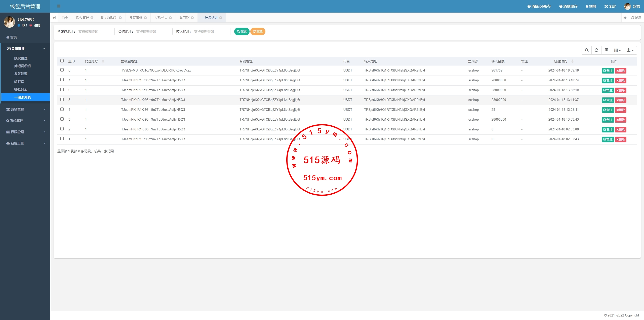
Task: Click the green 搜索 search button
Action: [242, 31]
